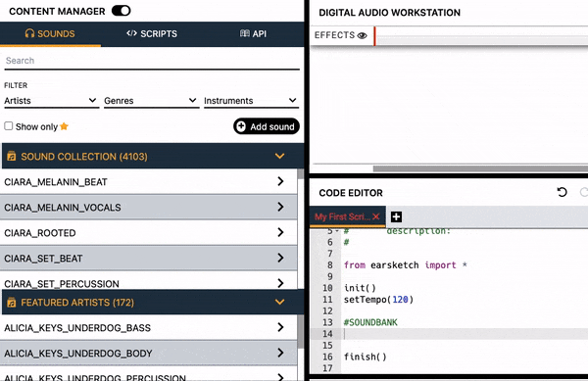This screenshot has height=381, width=588.
Task: Click the init() code line
Action: tap(360, 288)
